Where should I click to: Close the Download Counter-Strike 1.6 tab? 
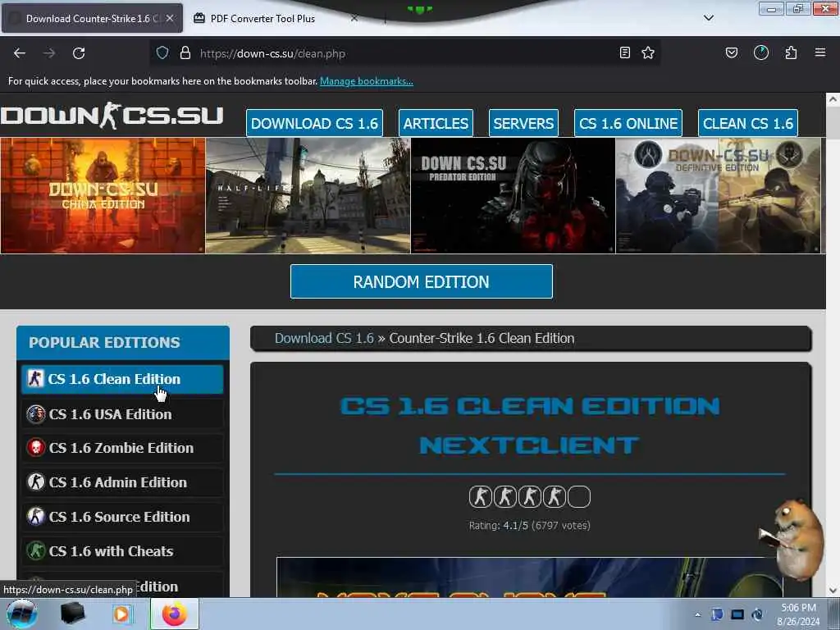coord(170,18)
